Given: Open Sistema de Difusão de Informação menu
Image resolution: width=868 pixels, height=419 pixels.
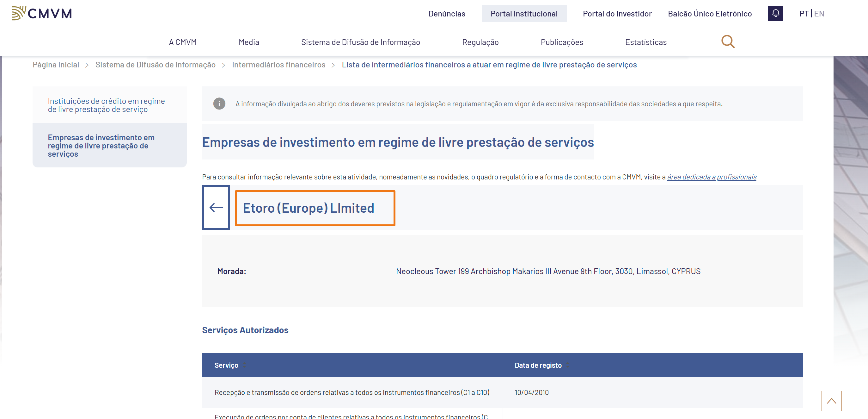Looking at the screenshot, I should coord(361,42).
